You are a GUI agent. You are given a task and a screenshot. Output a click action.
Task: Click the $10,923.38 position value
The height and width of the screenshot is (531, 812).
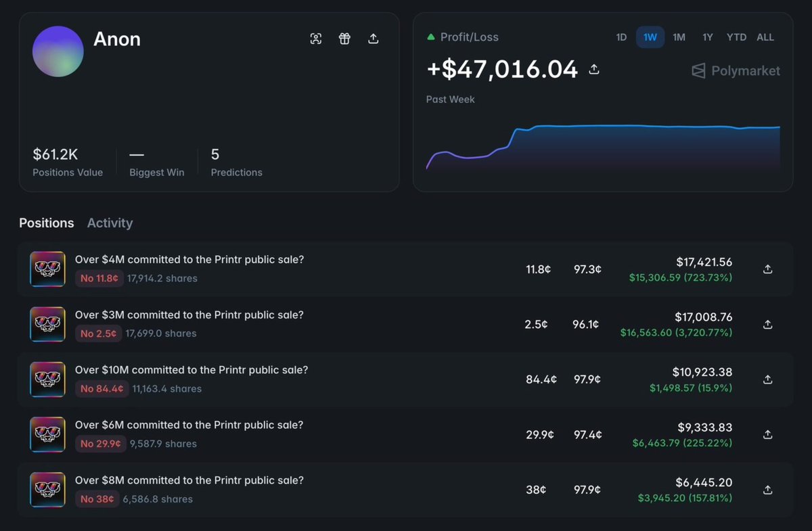tap(702, 372)
